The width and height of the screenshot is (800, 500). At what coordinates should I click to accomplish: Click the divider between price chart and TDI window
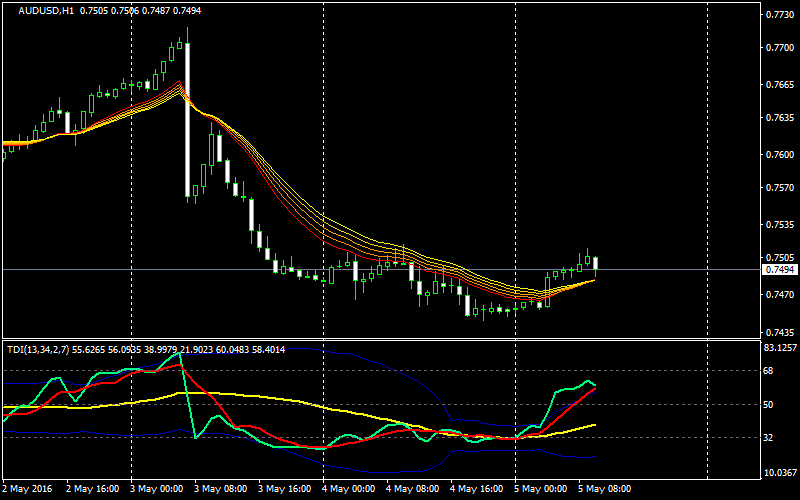coord(380,339)
